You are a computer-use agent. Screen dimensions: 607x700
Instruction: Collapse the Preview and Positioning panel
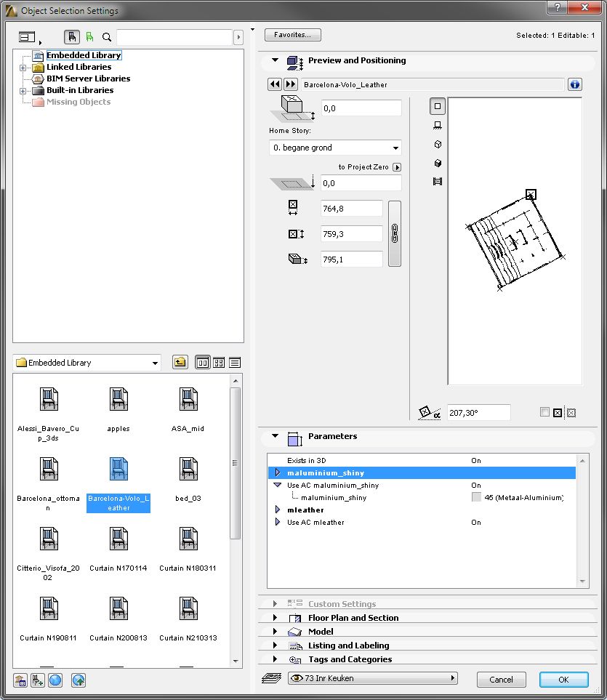[275, 60]
